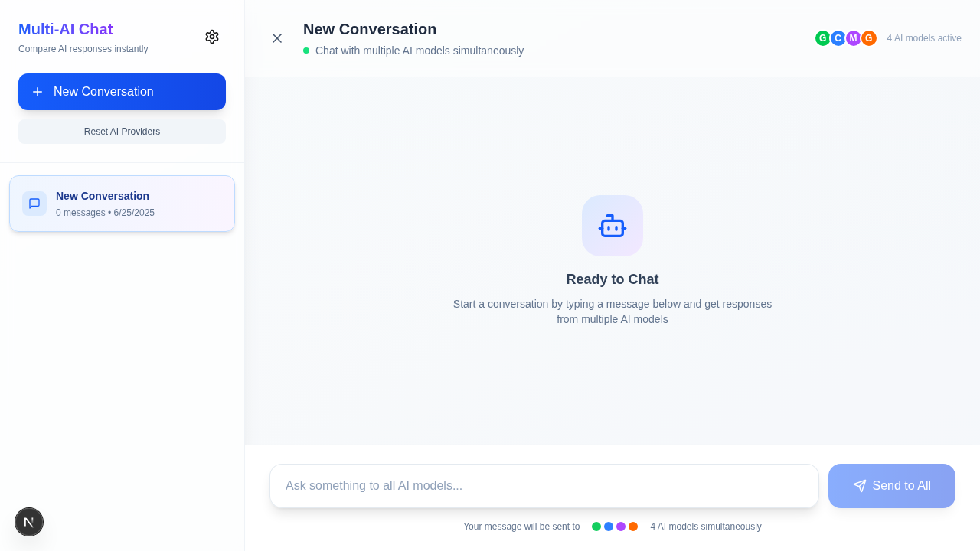Screen dimensions: 980x551
Task: Click the paper plane send icon
Action: pos(860,486)
